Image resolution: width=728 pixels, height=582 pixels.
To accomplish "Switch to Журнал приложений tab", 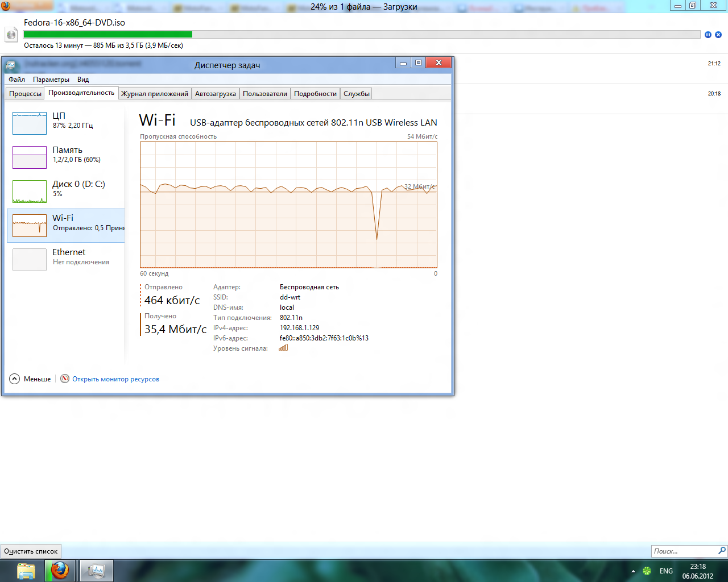I will (x=155, y=94).
